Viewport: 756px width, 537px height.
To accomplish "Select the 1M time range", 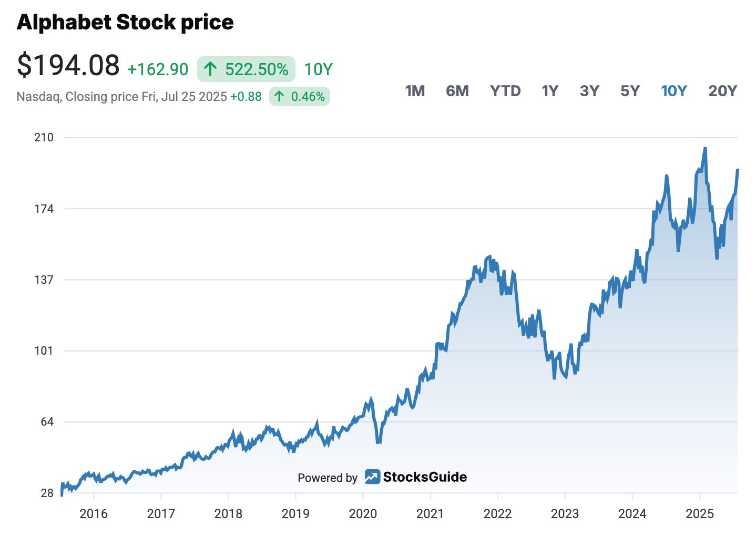I will 415,91.
